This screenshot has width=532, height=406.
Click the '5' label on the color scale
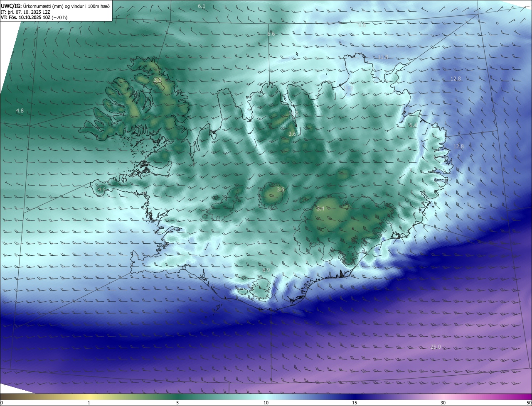177,403
